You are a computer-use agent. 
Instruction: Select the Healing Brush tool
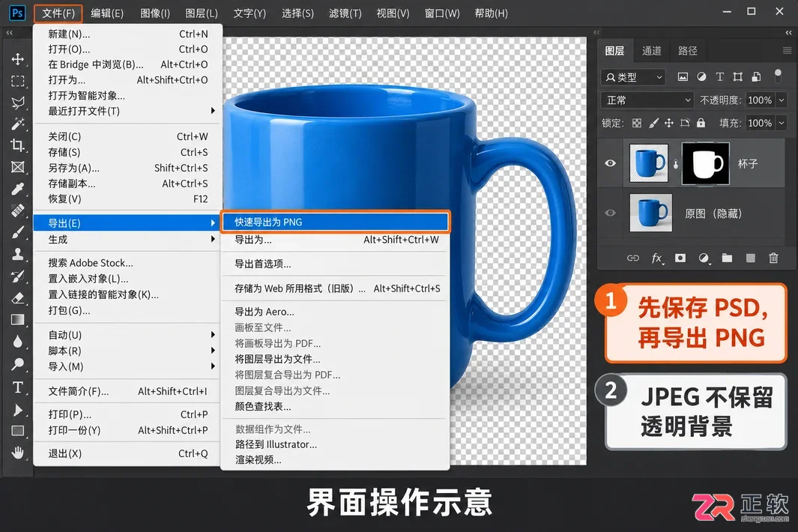pos(17,211)
